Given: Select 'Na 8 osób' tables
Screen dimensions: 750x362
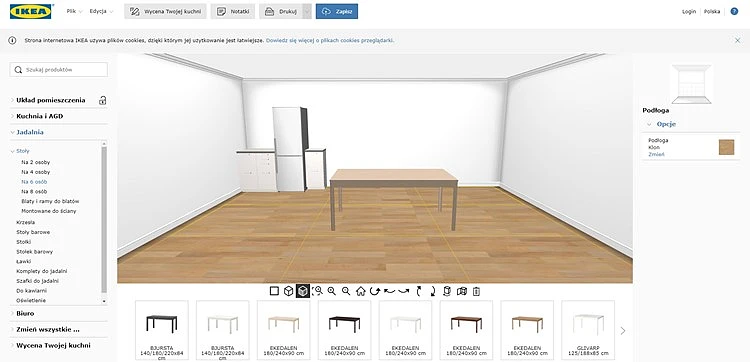Looking at the screenshot, I should coord(34,191).
